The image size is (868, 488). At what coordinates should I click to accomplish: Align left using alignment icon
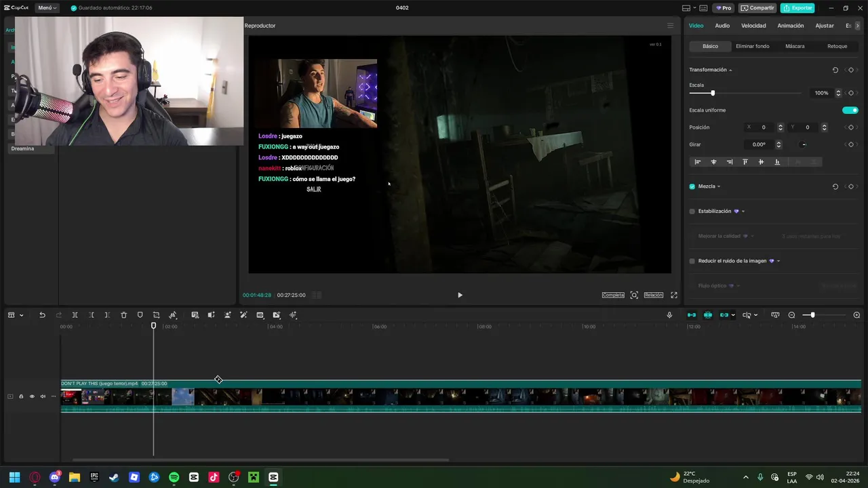(697, 162)
